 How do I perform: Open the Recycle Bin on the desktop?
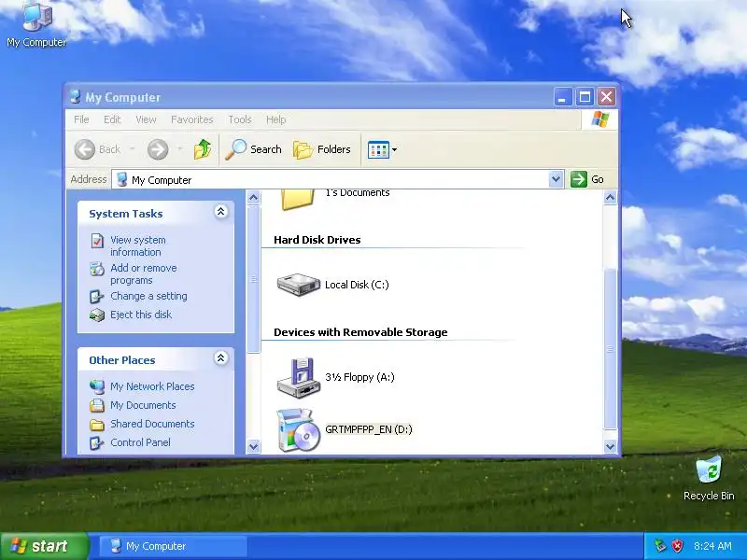709,478
